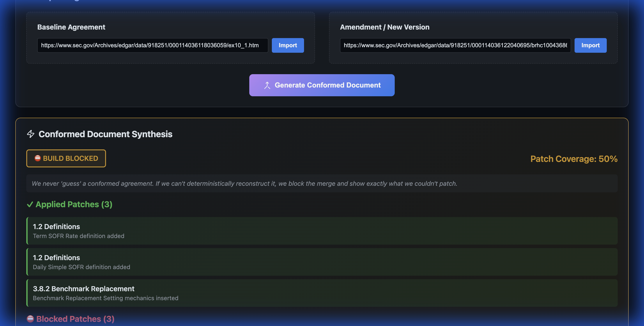Screen dimensions: 644x326
Task: Click the Amendment / New Version URL field
Action: pyautogui.click(x=455, y=46)
